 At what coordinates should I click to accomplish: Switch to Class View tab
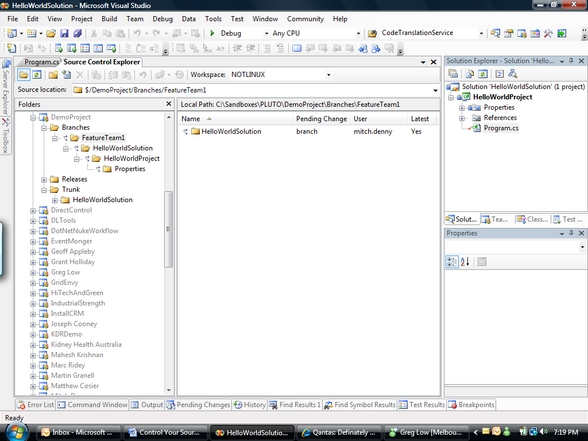click(532, 219)
